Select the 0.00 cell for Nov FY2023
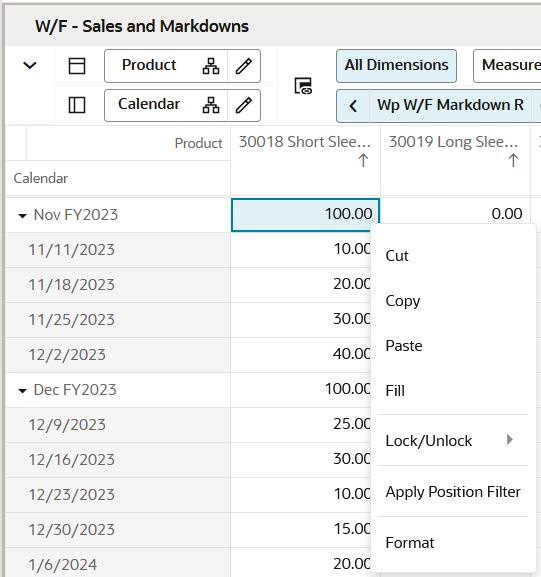 coord(455,214)
